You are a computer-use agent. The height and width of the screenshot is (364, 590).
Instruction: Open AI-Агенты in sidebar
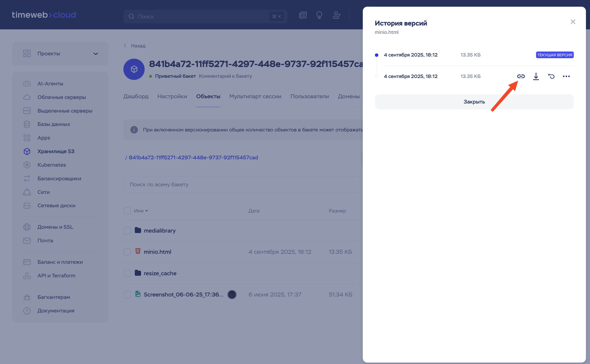pyautogui.click(x=50, y=84)
